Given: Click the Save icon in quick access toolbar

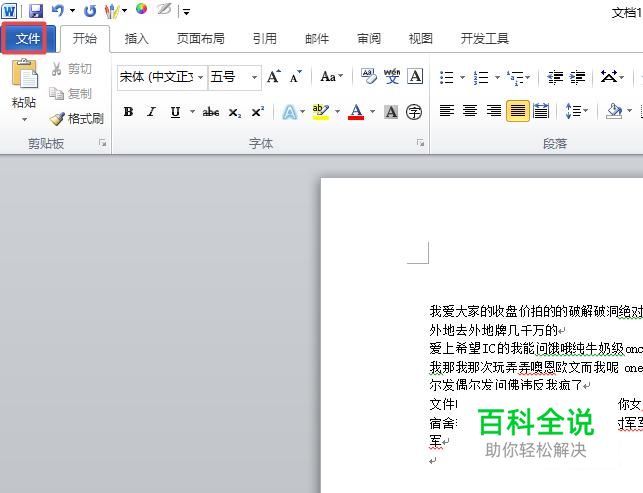Looking at the screenshot, I should coord(36,11).
